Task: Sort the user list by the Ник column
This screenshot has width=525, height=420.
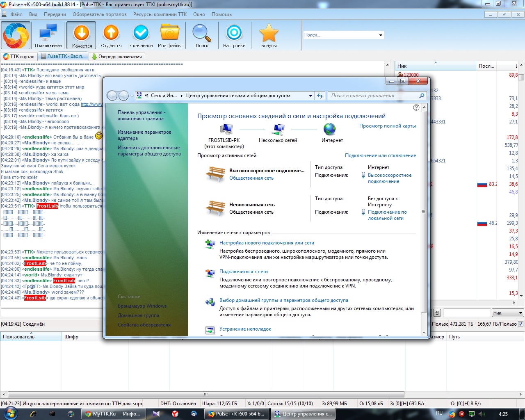Action: (x=435, y=66)
